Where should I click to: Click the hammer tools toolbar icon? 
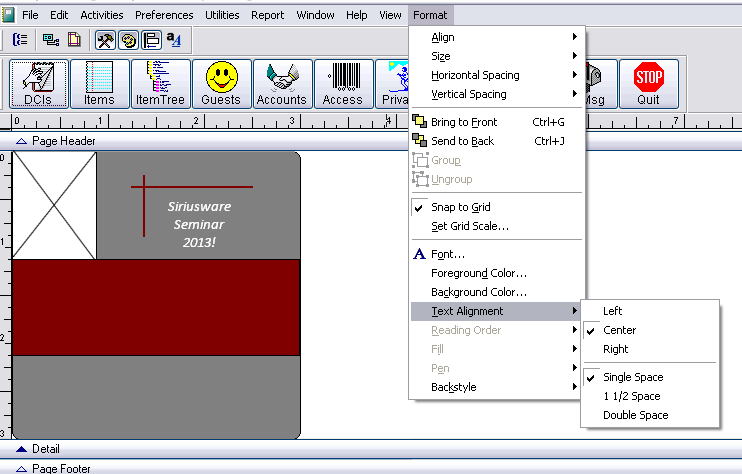tap(105, 40)
